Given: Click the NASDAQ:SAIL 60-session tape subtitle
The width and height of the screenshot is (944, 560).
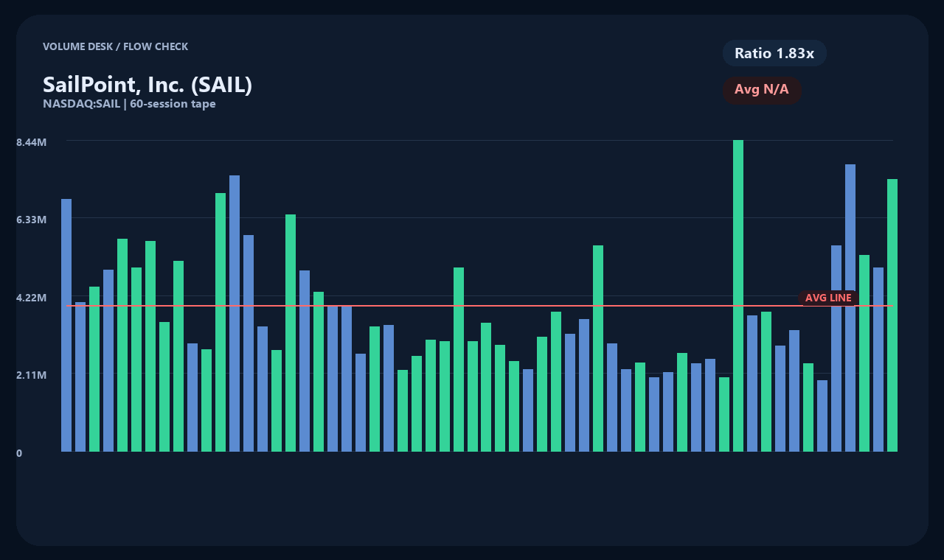Looking at the screenshot, I should [x=129, y=104].
